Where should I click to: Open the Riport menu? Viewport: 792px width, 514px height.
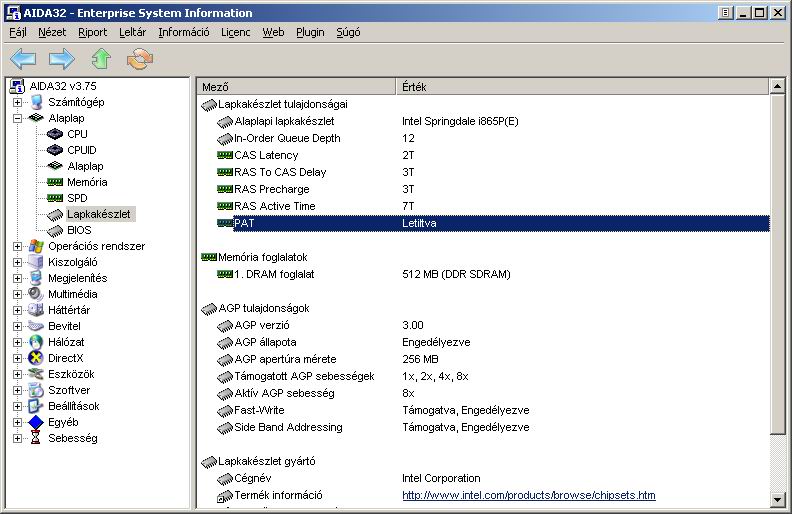92,32
